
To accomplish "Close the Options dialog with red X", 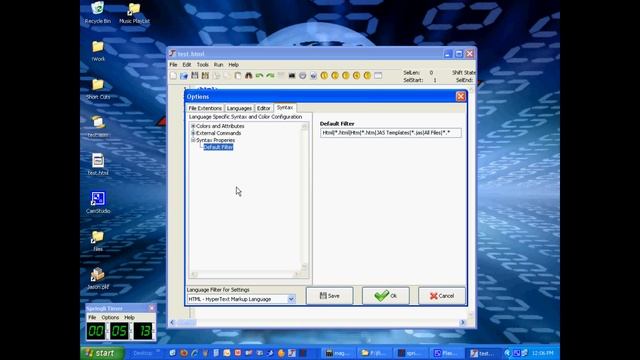I will click(460, 96).
